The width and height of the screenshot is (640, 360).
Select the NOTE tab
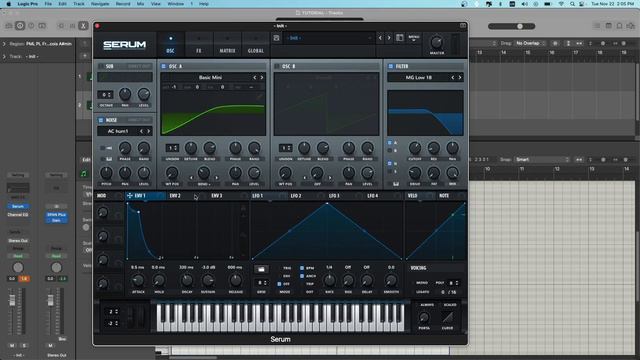tap(444, 196)
